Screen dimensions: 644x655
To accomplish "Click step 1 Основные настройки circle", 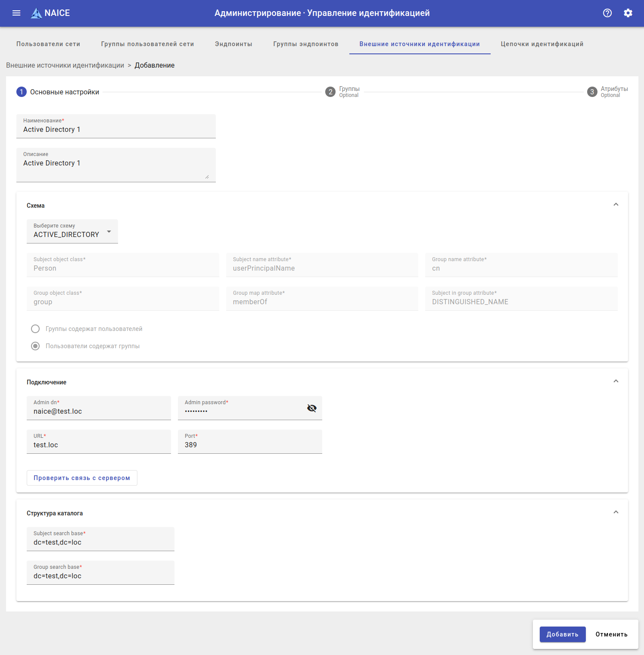I will coord(22,92).
